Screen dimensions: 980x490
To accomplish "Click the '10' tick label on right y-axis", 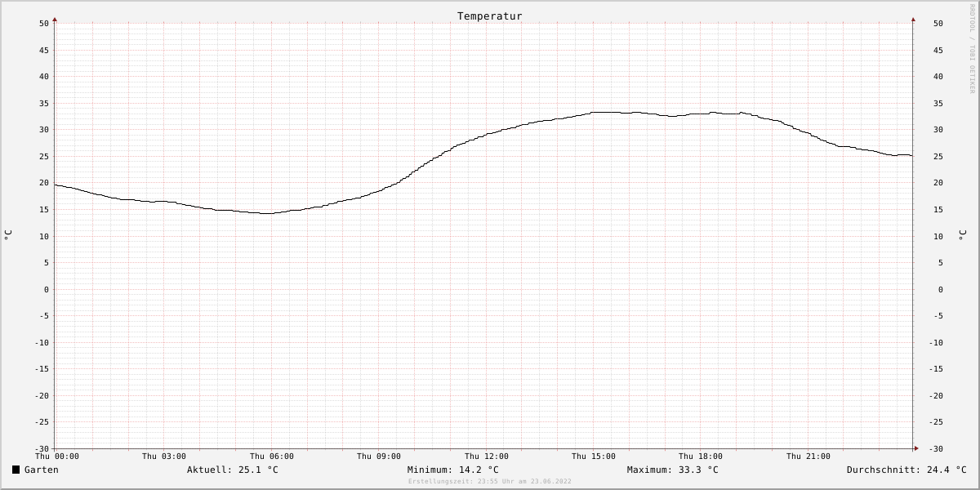I will (938, 236).
